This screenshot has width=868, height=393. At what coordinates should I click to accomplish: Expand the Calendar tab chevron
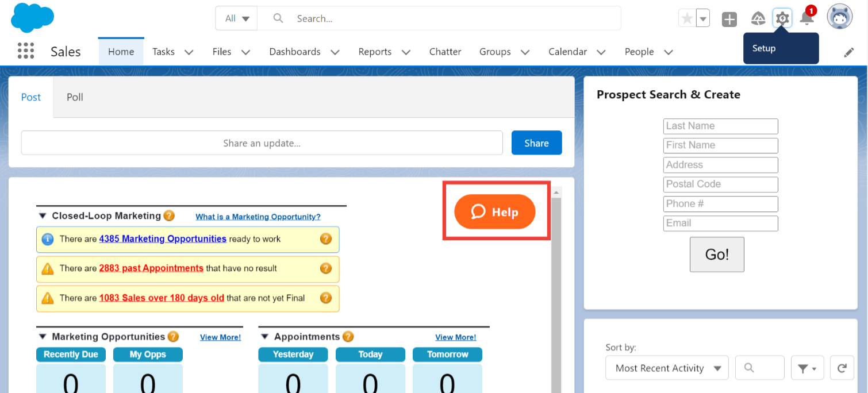click(601, 52)
